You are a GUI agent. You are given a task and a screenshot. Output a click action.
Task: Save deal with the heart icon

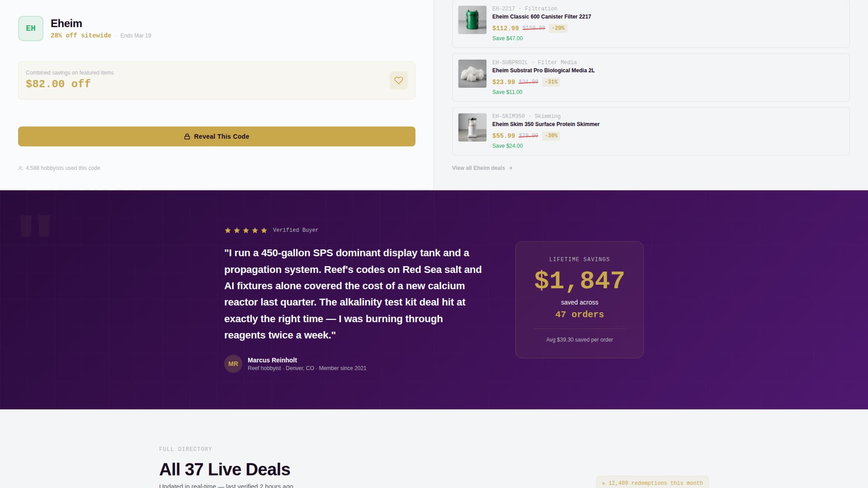[x=398, y=80]
